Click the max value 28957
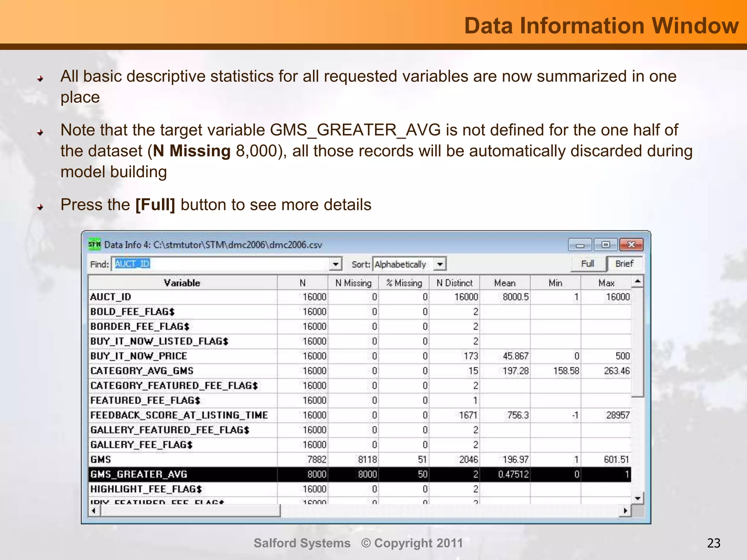 coord(618,415)
